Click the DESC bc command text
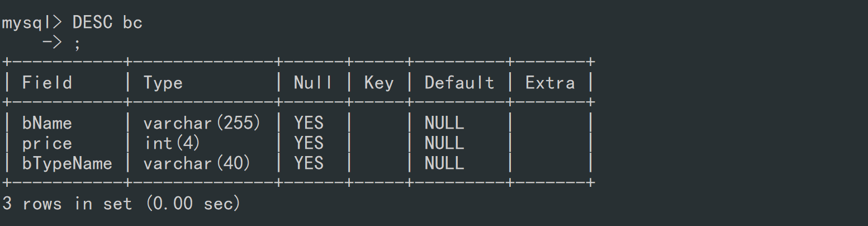868x226 pixels. (108, 22)
